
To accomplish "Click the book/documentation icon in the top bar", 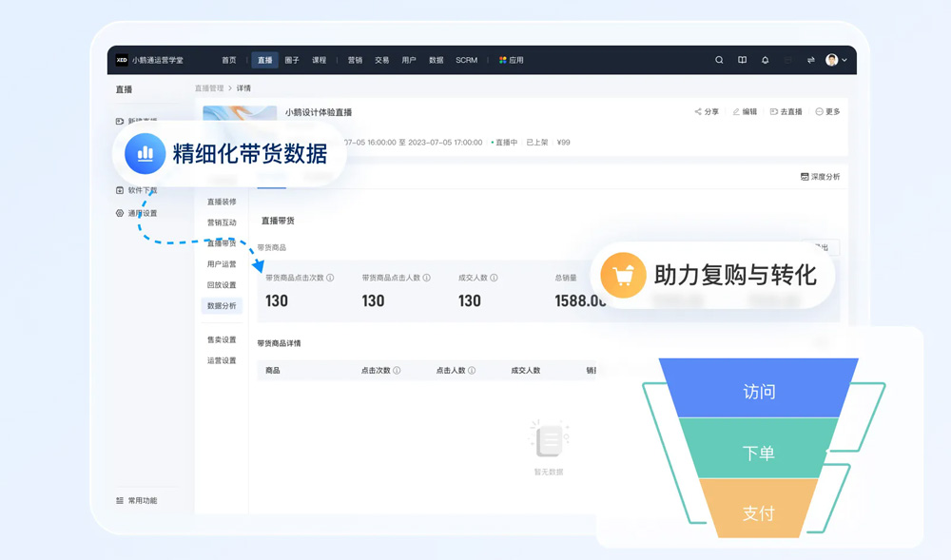I will click(x=742, y=59).
